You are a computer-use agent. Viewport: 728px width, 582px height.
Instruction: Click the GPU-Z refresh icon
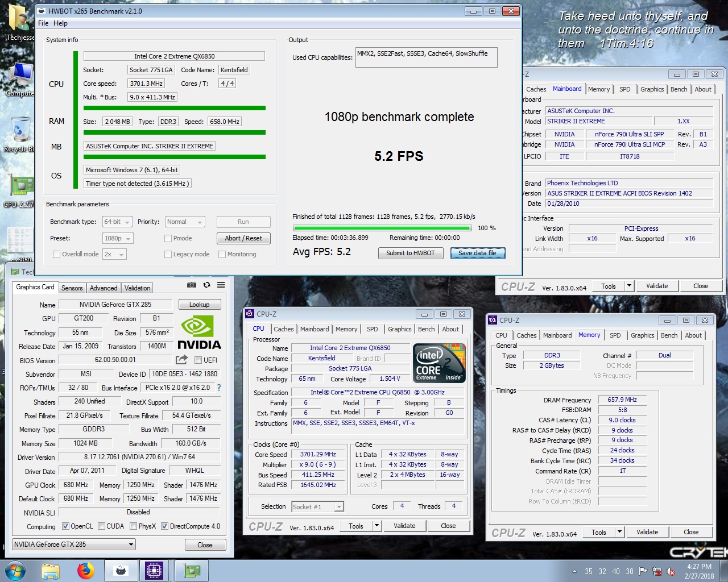[x=206, y=285]
